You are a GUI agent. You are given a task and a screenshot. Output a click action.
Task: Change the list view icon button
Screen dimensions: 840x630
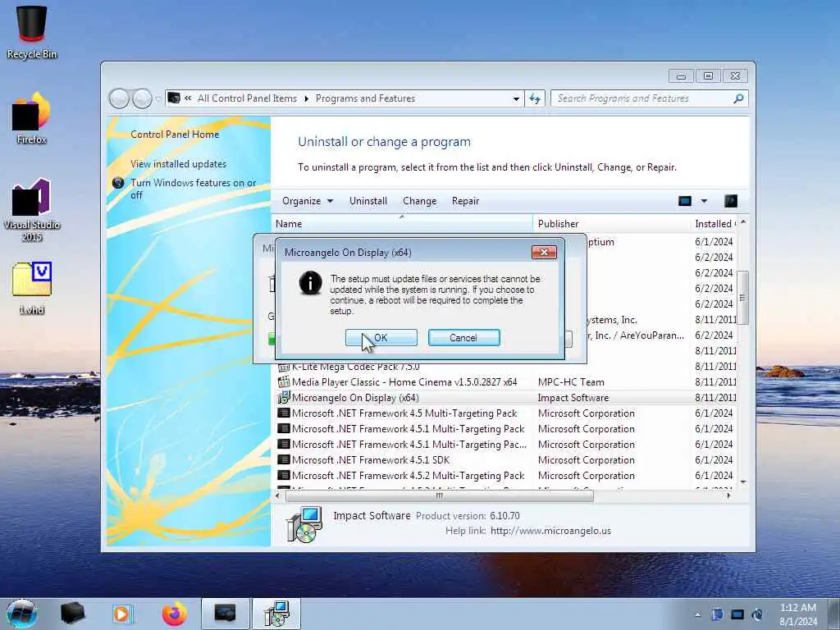tap(685, 201)
